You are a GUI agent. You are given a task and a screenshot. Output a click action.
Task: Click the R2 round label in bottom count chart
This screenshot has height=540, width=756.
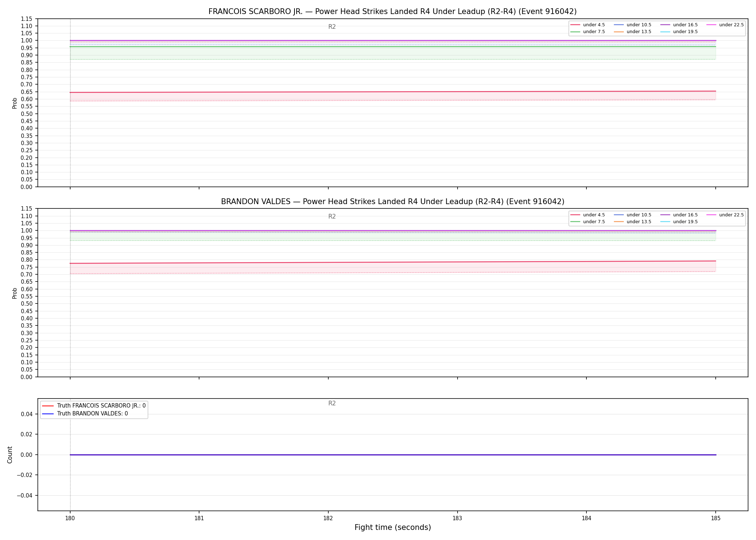pyautogui.click(x=332, y=403)
